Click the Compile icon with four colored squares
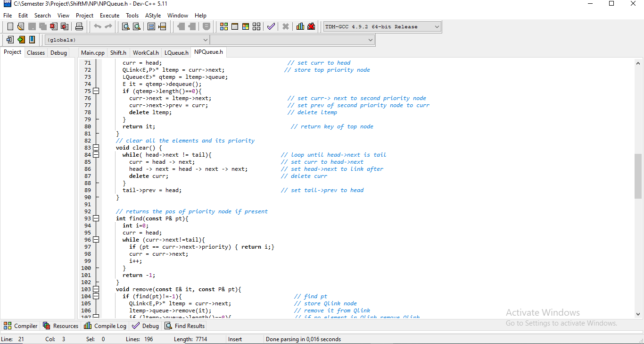The image size is (644, 344). pos(224,26)
